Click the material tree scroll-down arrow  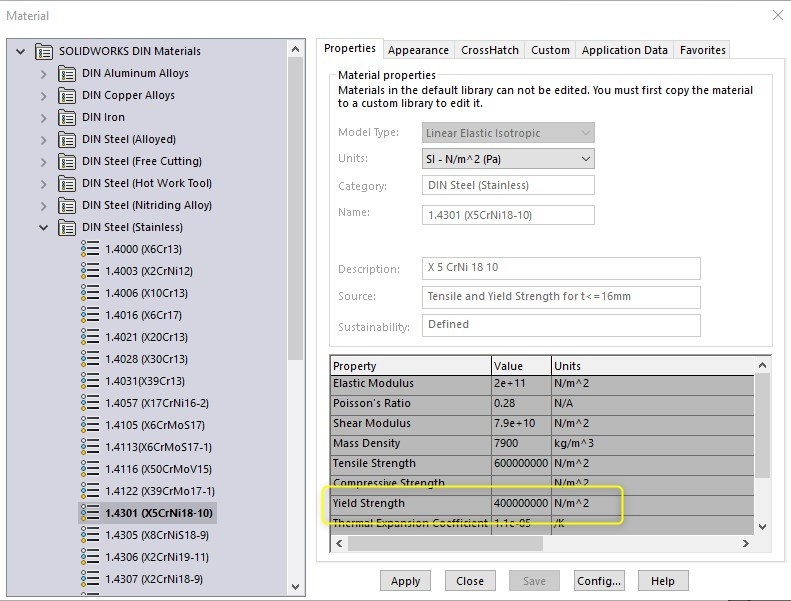[296, 586]
